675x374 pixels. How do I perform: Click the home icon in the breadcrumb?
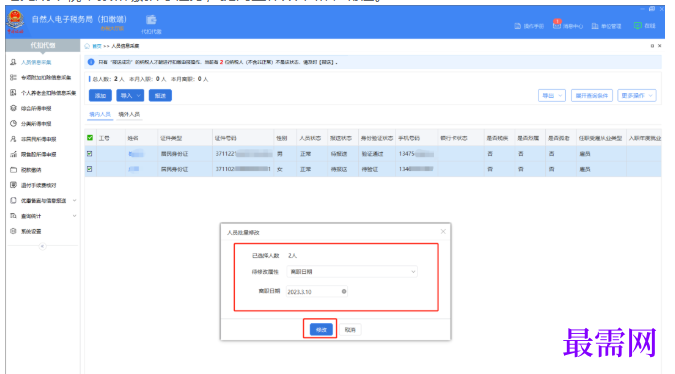(x=87, y=46)
